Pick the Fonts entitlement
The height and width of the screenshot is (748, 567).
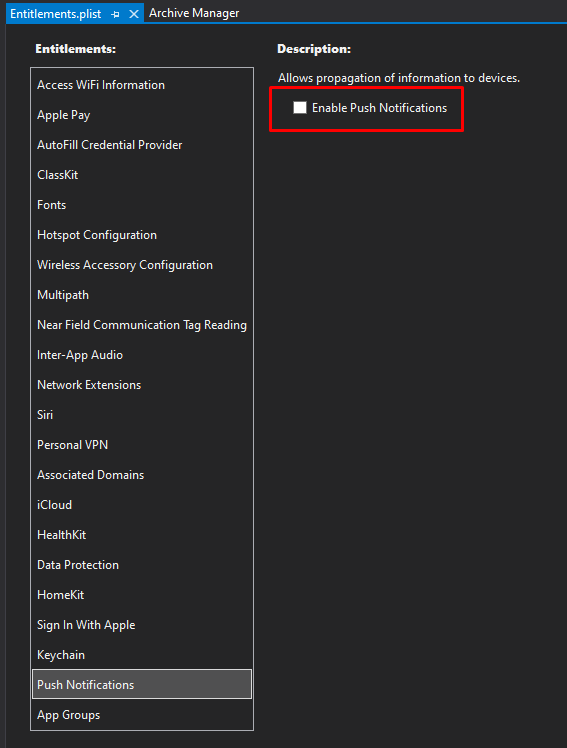click(x=142, y=205)
